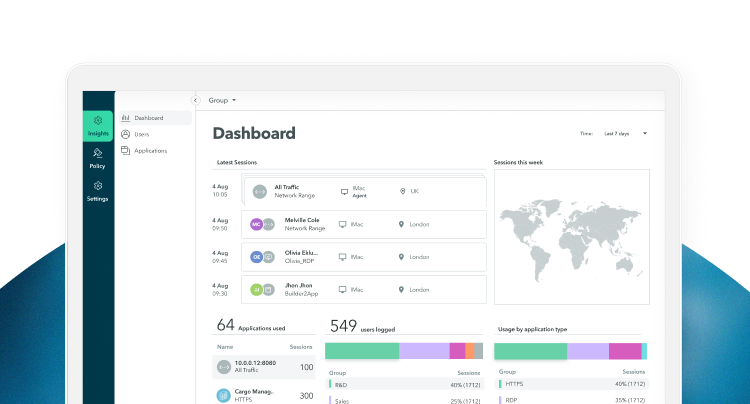
Task: Select the R&D group row
Action: coord(405,384)
